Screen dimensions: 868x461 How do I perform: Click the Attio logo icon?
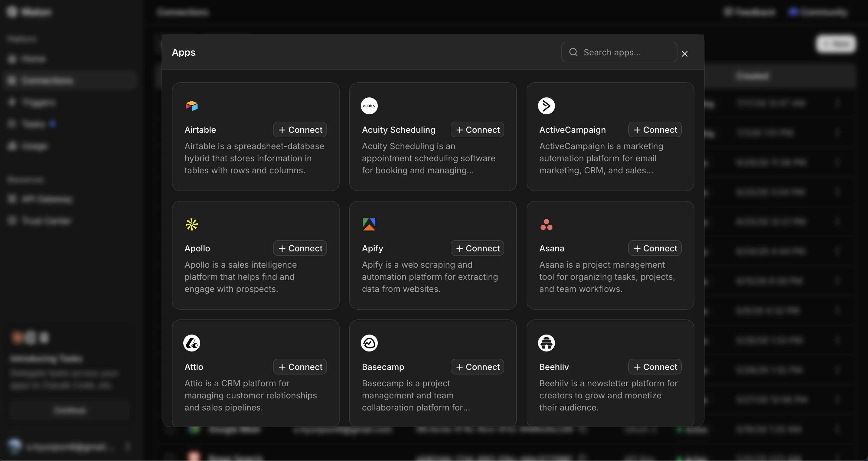click(191, 343)
